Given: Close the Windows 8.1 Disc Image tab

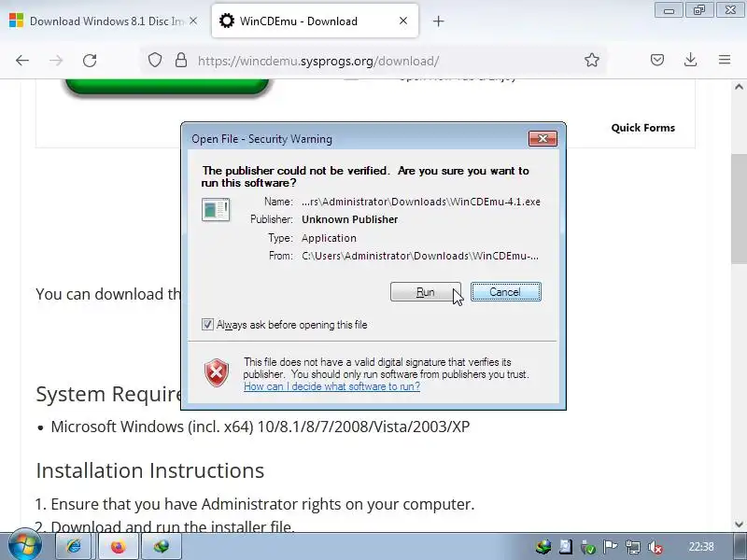Looking at the screenshot, I should (193, 21).
